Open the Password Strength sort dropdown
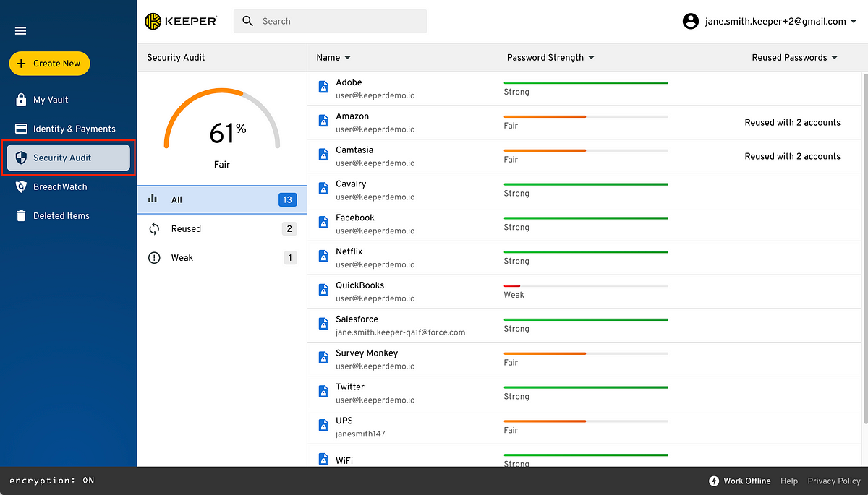The image size is (868, 495). (591, 57)
